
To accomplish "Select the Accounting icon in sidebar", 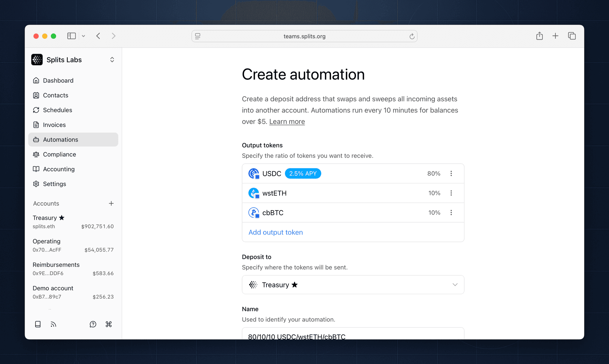I will coord(36,169).
